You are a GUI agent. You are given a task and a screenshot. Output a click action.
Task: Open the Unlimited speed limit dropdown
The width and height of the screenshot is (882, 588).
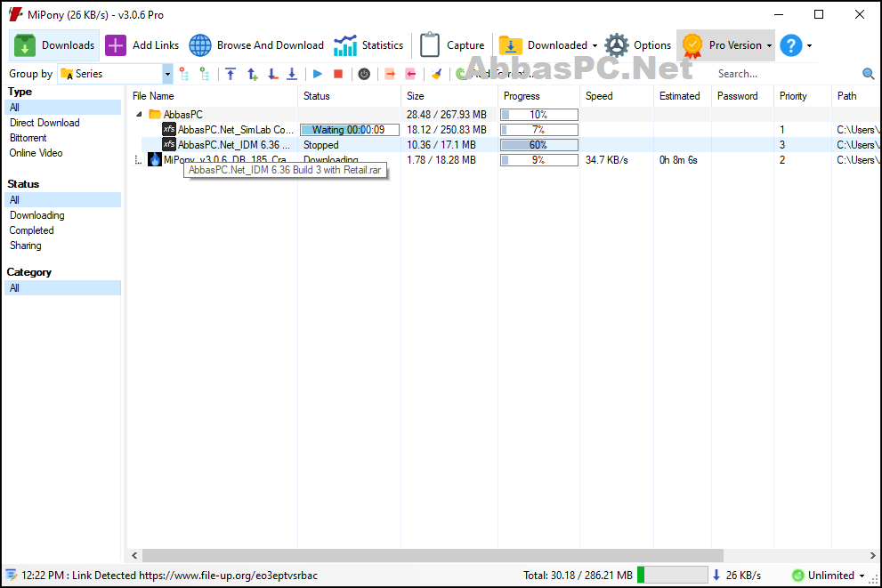point(829,575)
